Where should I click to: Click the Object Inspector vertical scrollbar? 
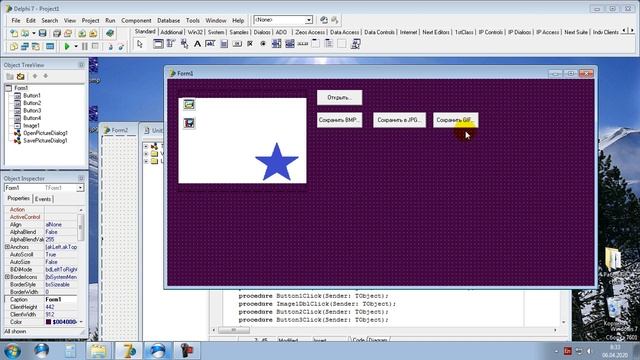(x=81, y=265)
